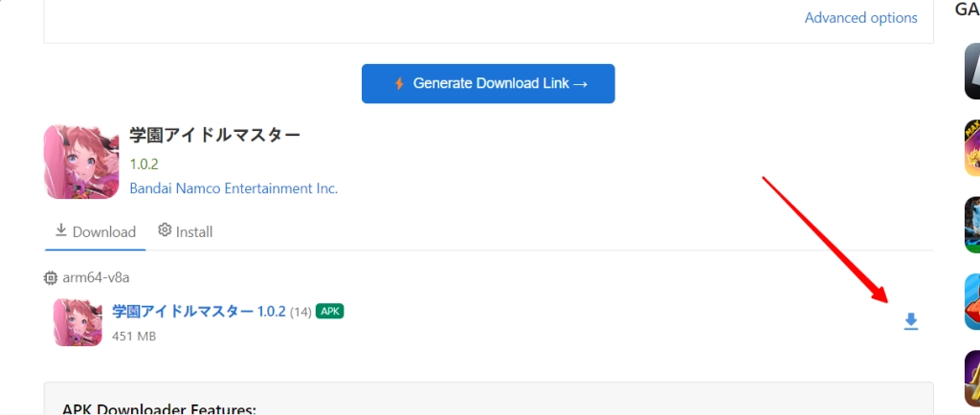The width and height of the screenshot is (980, 415).
Task: Click the small app thumbnail beside 451 MB
Action: click(x=78, y=322)
